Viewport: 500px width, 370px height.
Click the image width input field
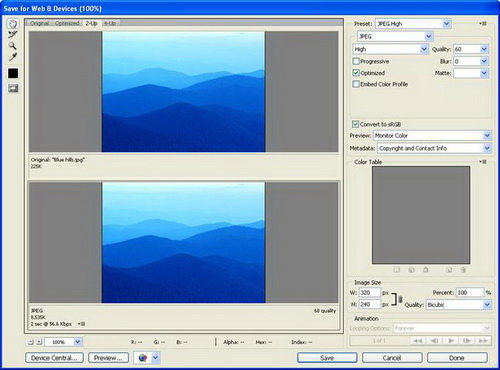click(x=369, y=292)
